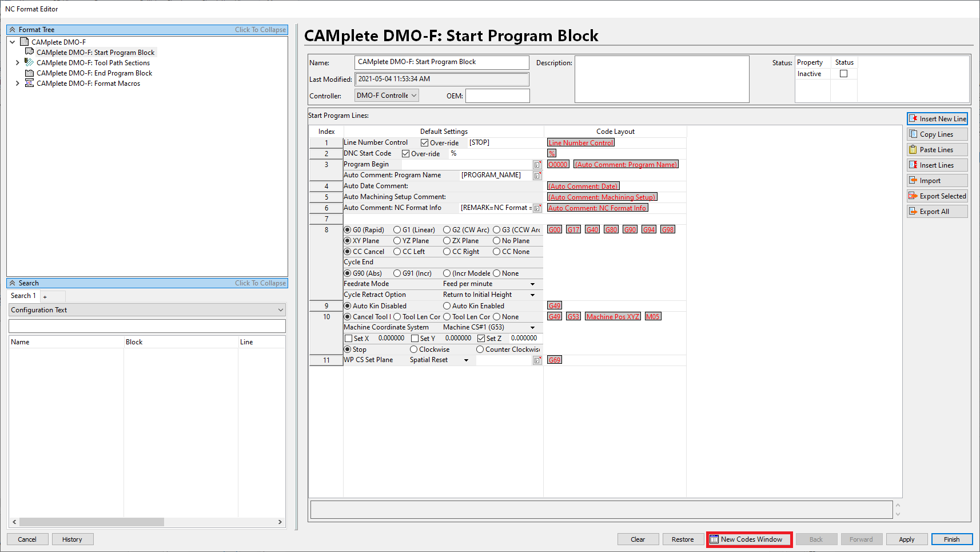980x552 pixels.
Task: Click the Insert Lines icon
Action: pos(913,165)
